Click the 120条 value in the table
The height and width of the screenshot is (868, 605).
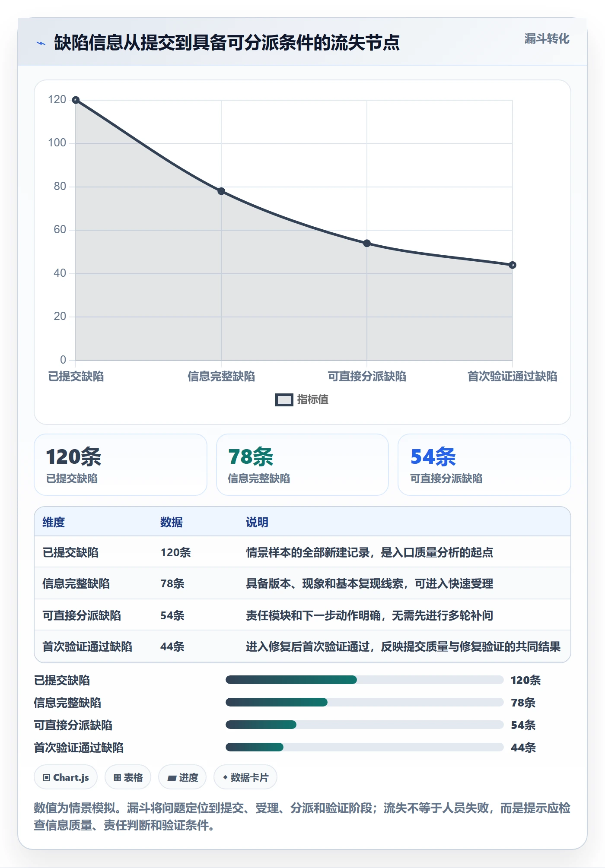pyautogui.click(x=175, y=552)
